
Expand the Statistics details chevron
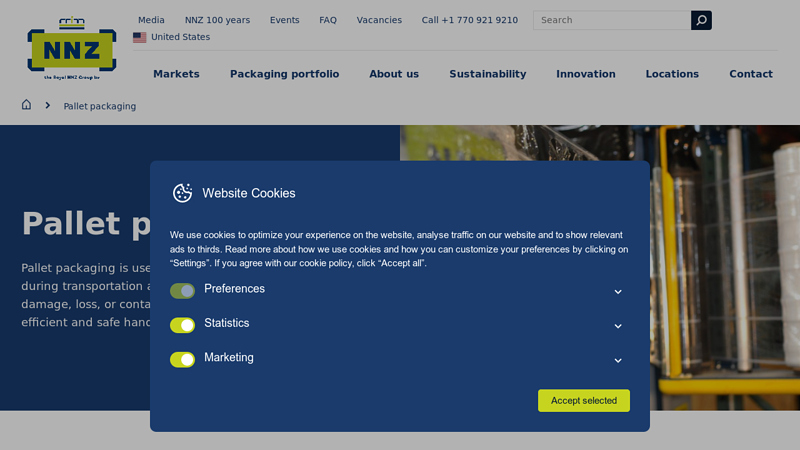(618, 326)
